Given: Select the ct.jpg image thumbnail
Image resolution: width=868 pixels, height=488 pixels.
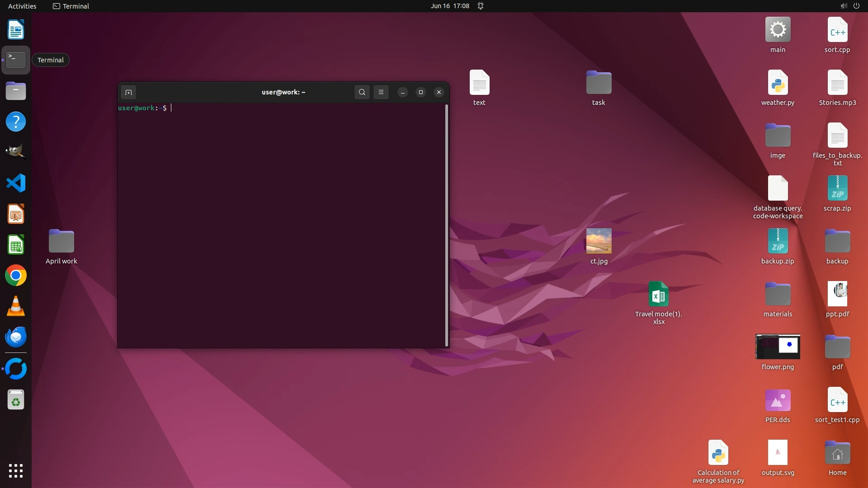Looking at the screenshot, I should pos(599,241).
